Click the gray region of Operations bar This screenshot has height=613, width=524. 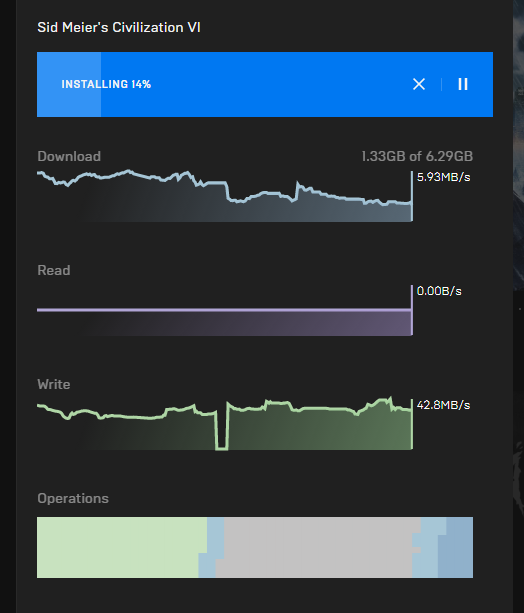coord(318,547)
